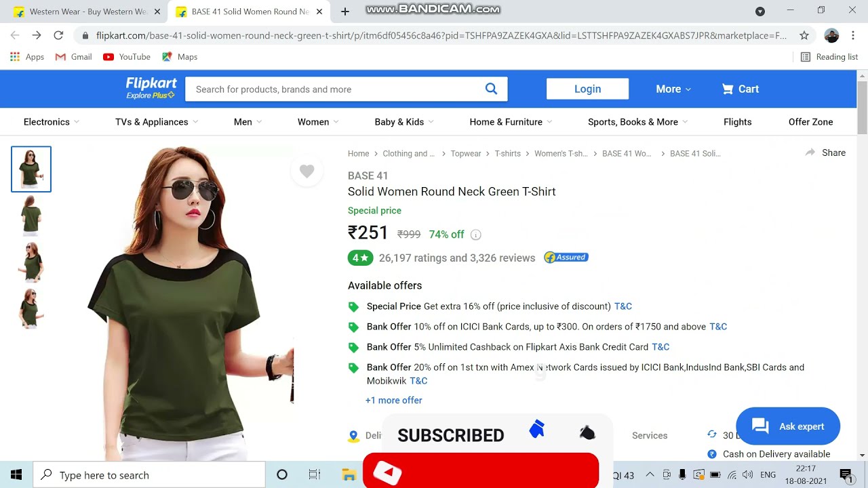Expand Sports, Books & More menu

point(638,122)
